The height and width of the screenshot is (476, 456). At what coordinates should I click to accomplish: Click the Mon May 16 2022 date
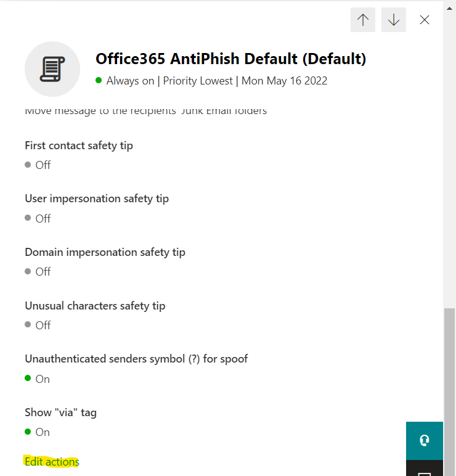[x=284, y=81]
